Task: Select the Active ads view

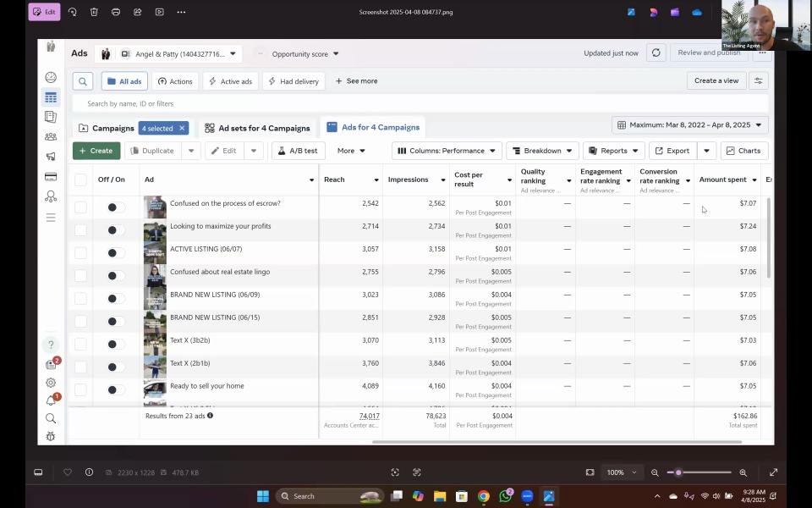Action: coord(230,81)
